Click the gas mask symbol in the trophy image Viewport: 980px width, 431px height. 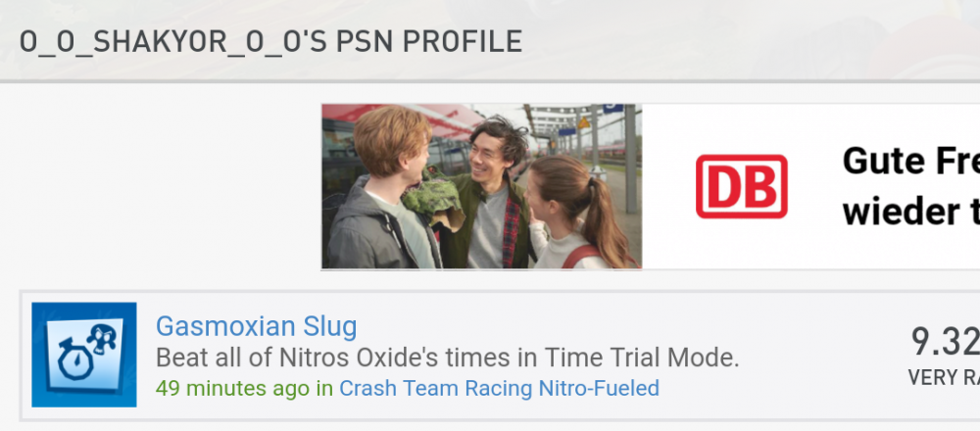(103, 340)
